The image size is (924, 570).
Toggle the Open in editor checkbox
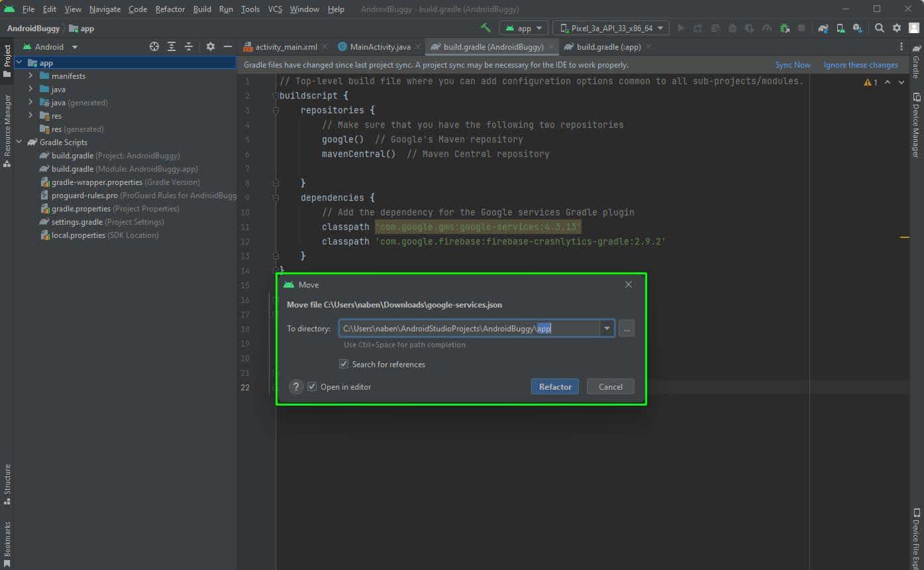312,386
